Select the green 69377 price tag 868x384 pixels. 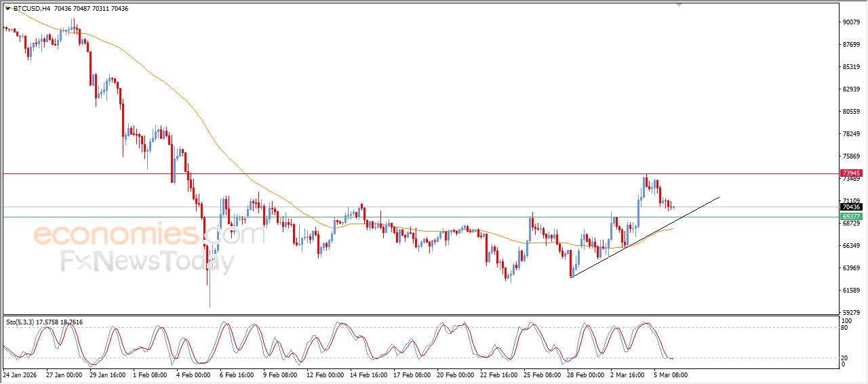[x=850, y=217]
